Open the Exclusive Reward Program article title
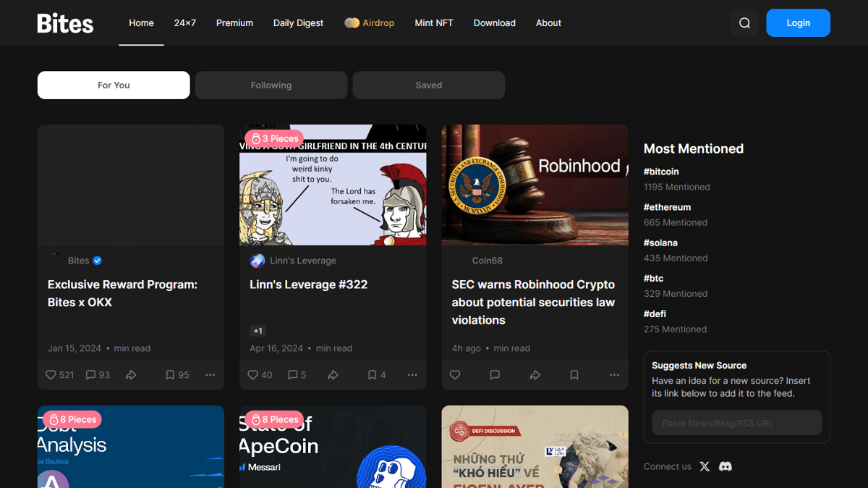 [122, 293]
